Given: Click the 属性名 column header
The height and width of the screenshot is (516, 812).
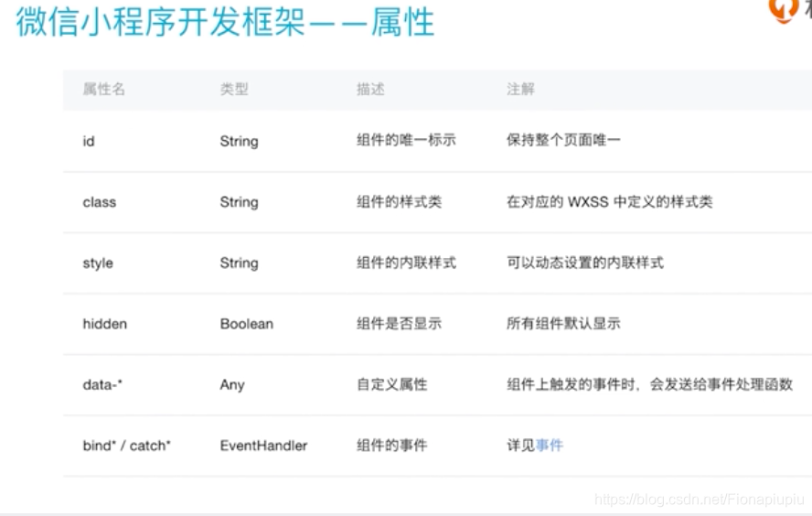Looking at the screenshot, I should tap(103, 89).
